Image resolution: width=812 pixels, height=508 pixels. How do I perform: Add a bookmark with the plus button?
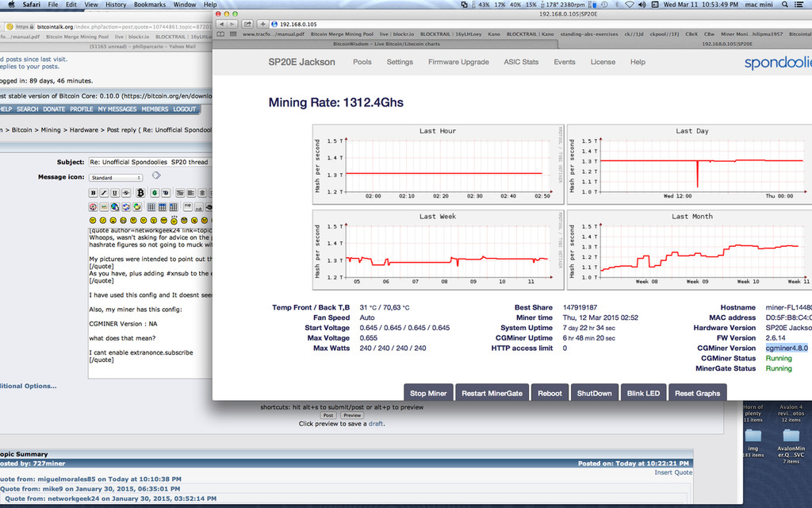pos(262,24)
